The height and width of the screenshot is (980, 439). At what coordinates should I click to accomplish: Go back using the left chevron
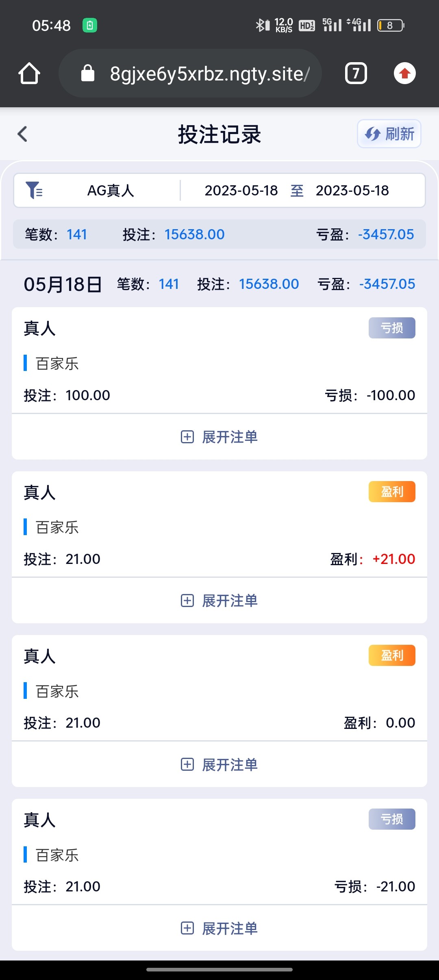[23, 134]
